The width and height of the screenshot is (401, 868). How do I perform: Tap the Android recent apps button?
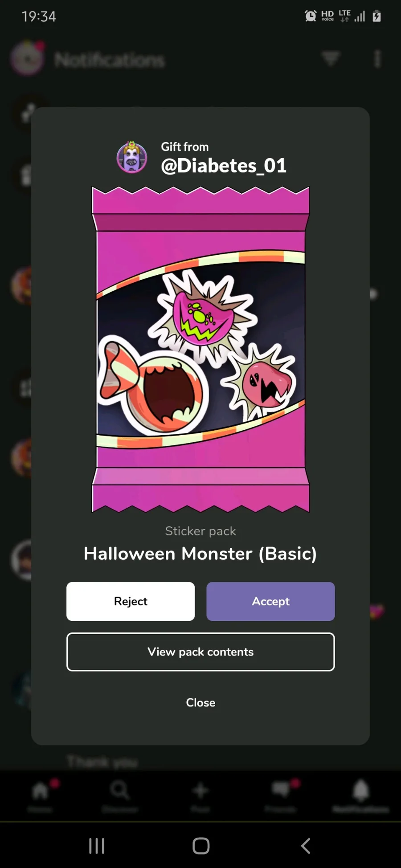coord(97,846)
